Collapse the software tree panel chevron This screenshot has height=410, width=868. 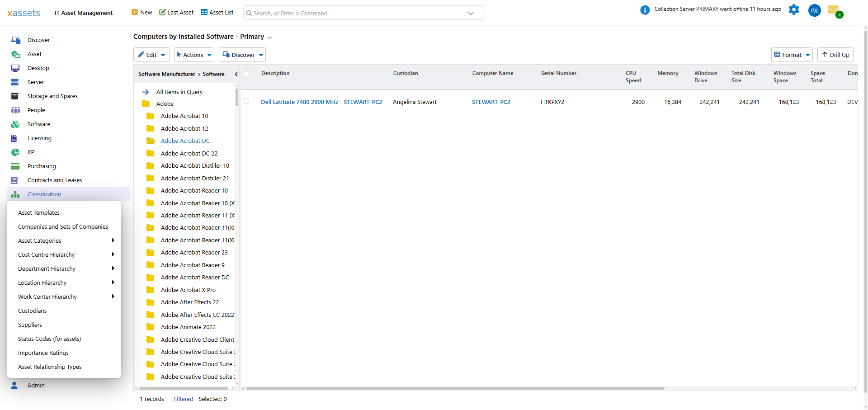pos(236,74)
